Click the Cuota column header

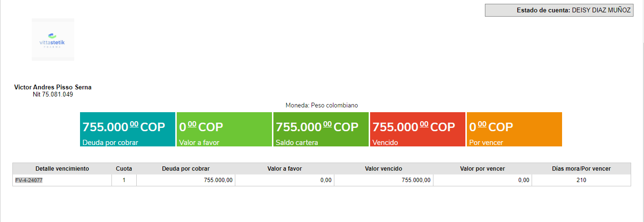tap(124, 169)
